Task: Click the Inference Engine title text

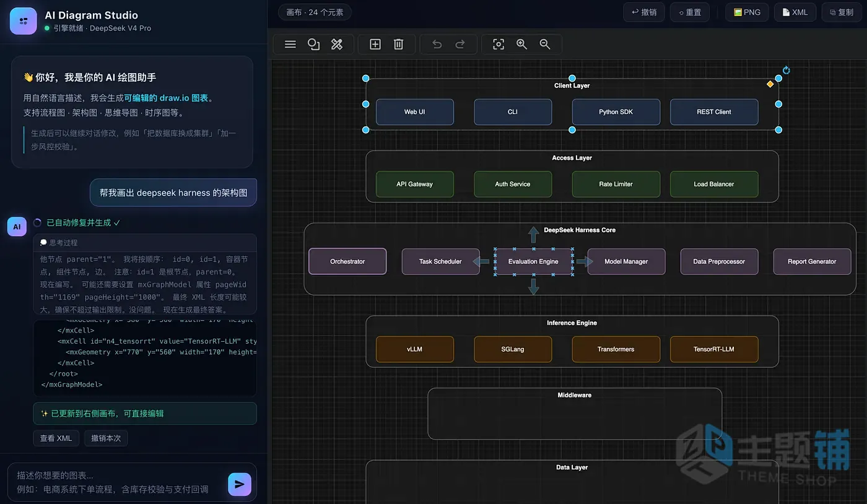Action: tap(572, 323)
